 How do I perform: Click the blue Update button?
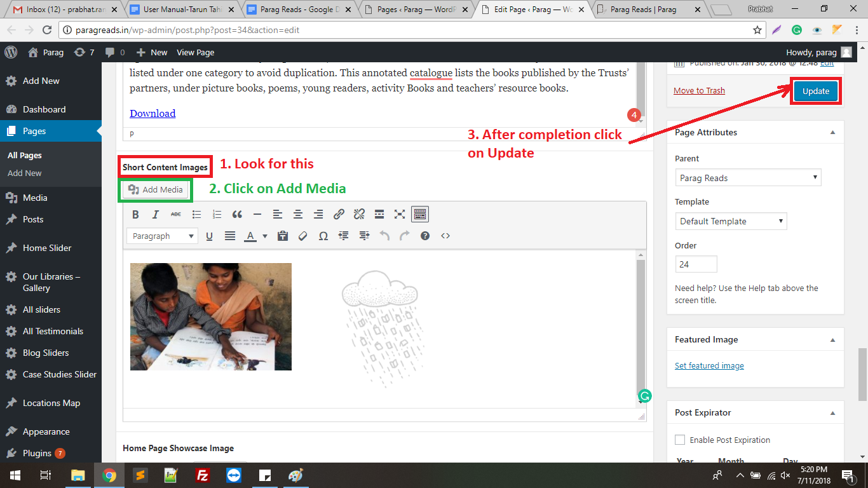pos(816,91)
